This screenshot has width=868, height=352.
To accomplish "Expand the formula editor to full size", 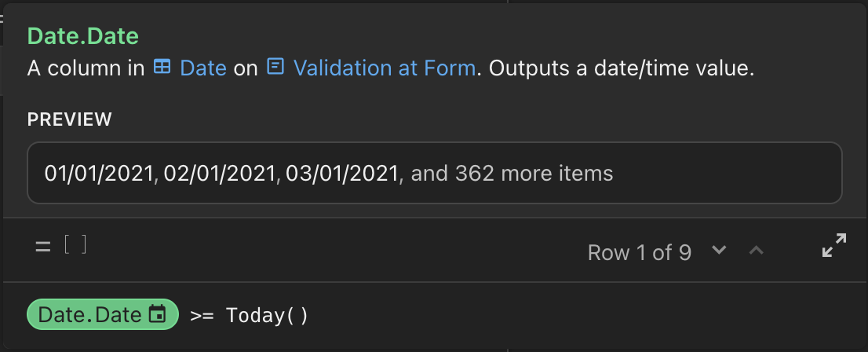I will [x=834, y=245].
